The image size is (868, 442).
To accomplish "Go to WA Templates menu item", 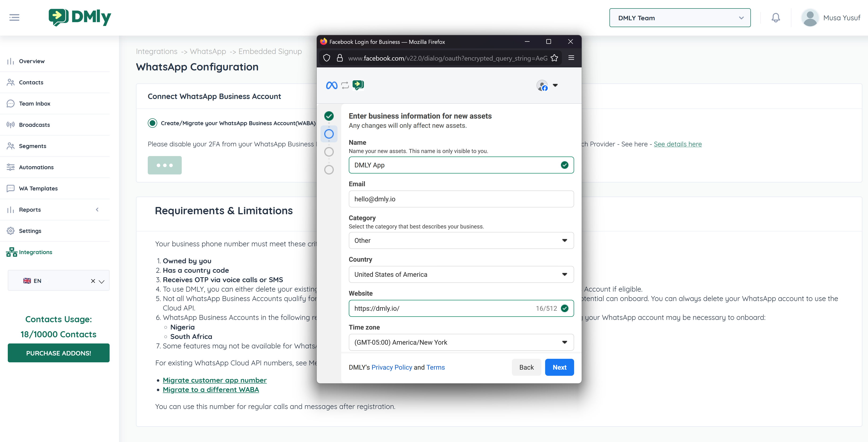I will pos(38,188).
